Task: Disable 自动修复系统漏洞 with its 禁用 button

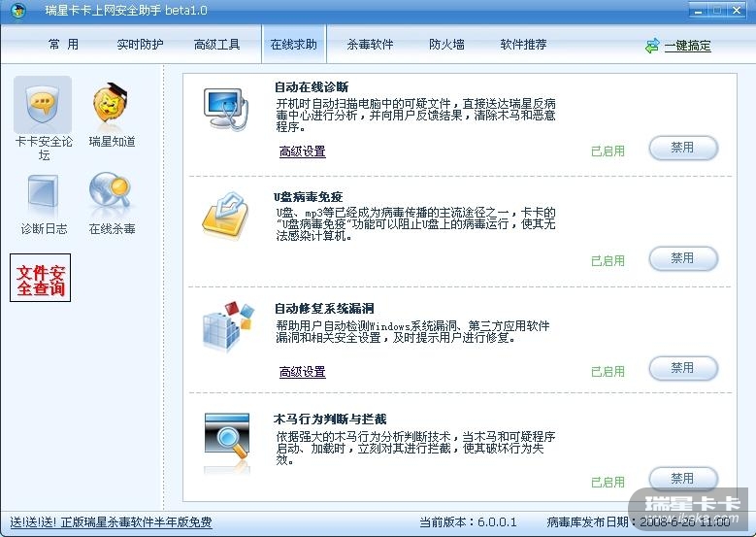Action: click(683, 368)
